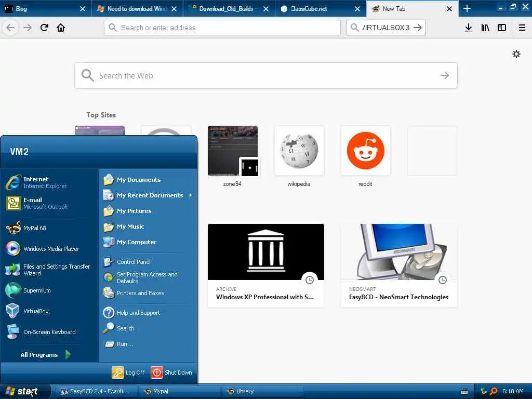The height and width of the screenshot is (399, 532).
Task: Launch MyPal 68 from Start menu
Action: click(49, 228)
